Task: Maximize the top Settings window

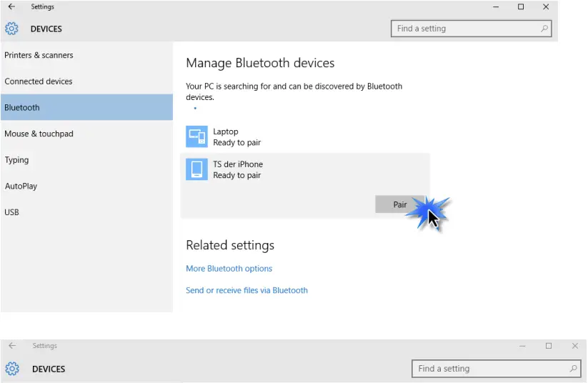Action: (x=521, y=6)
